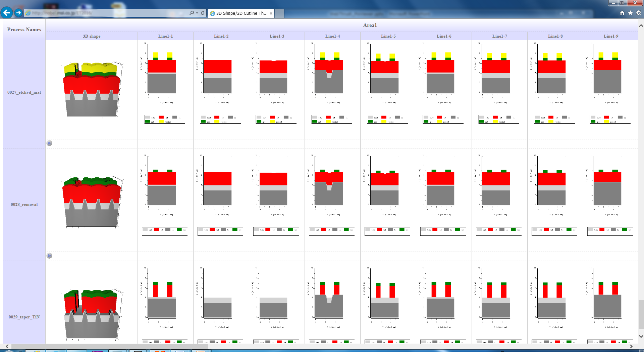This screenshot has width=644, height=352.
Task: Click the legend under Line1-1 plot of 0027_etchvd_mat
Action: click(x=165, y=119)
